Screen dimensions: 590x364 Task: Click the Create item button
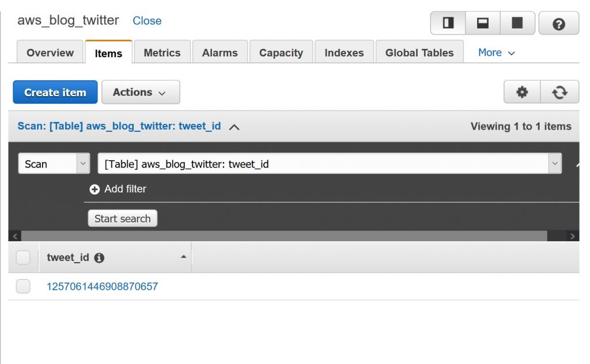[x=55, y=92]
